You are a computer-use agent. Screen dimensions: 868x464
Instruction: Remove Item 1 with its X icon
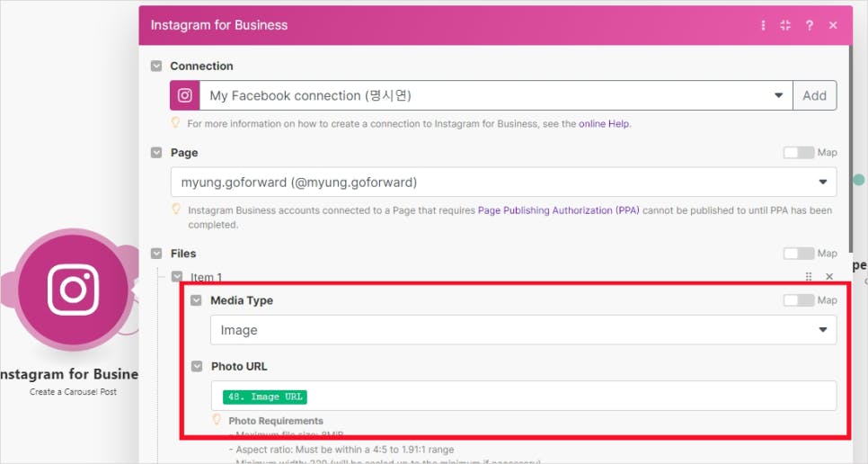(x=829, y=277)
